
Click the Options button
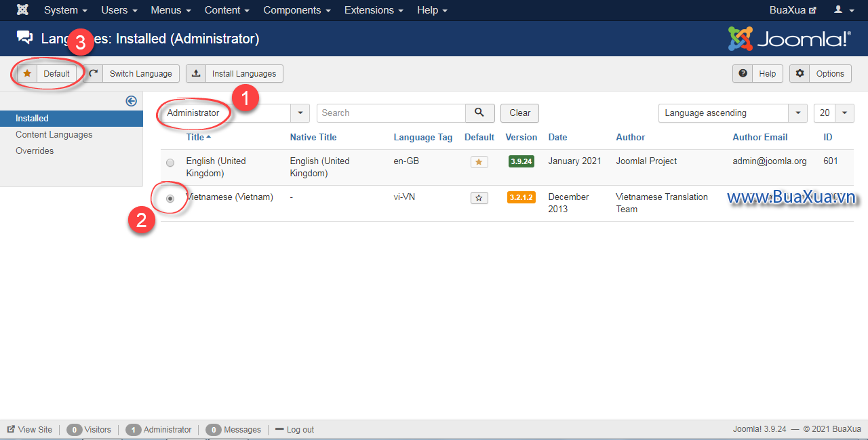click(x=821, y=73)
